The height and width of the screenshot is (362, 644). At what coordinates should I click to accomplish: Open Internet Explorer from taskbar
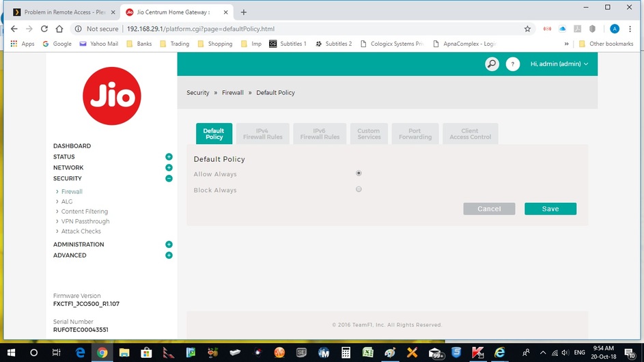click(500, 352)
